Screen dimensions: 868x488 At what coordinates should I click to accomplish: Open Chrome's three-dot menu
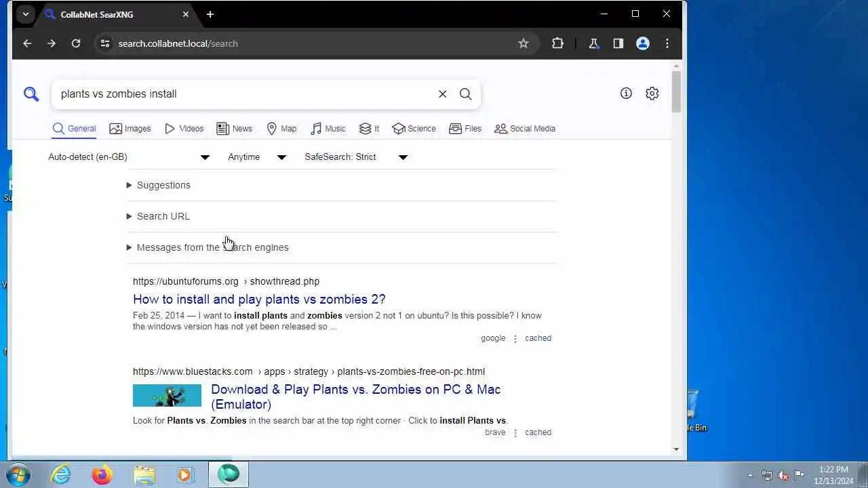pyautogui.click(x=667, y=43)
